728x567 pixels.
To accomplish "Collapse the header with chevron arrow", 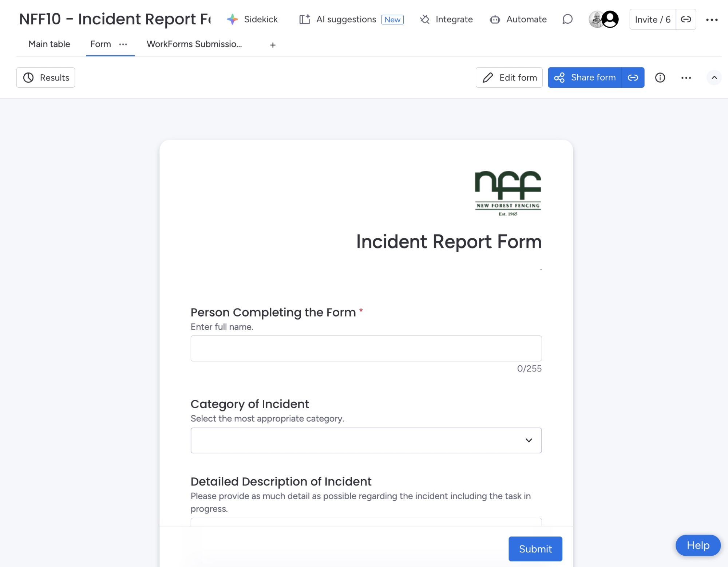I will (x=714, y=78).
